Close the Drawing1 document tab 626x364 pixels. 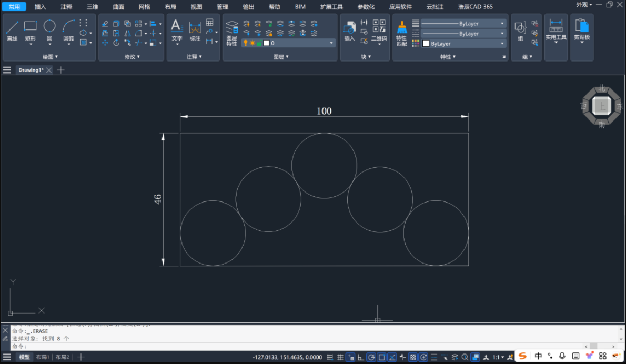[x=49, y=70]
